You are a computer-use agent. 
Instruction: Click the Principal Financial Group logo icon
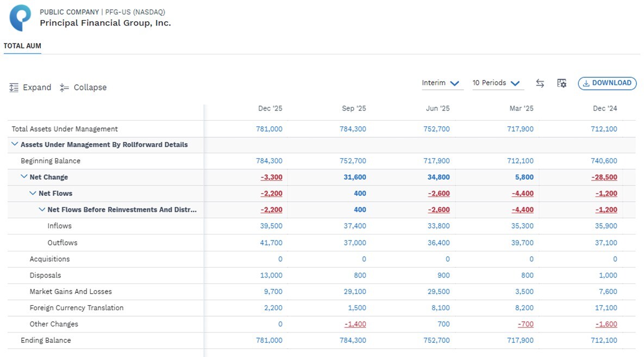20,17
